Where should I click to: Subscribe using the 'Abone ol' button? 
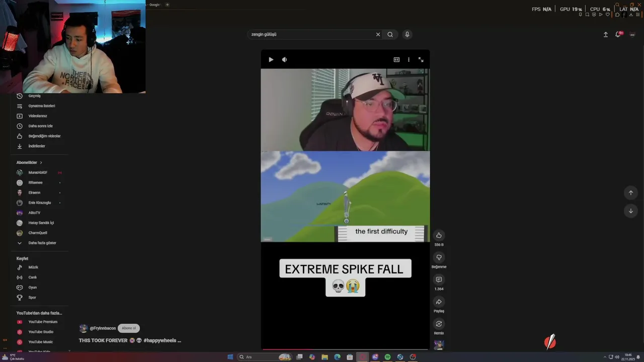[x=129, y=328]
